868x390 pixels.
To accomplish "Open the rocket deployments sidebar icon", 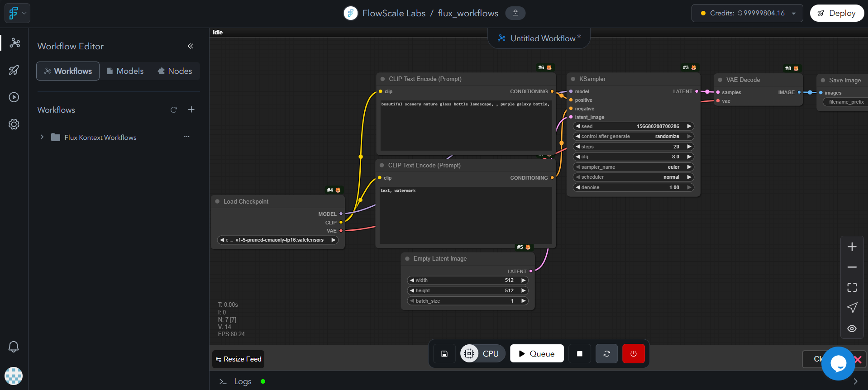I will (x=14, y=70).
